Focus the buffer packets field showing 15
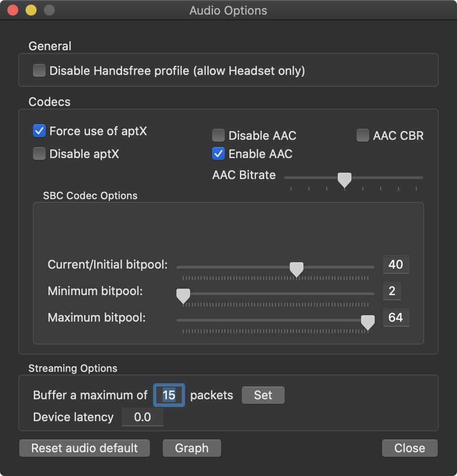Image resolution: width=457 pixels, height=476 pixels. tap(169, 395)
